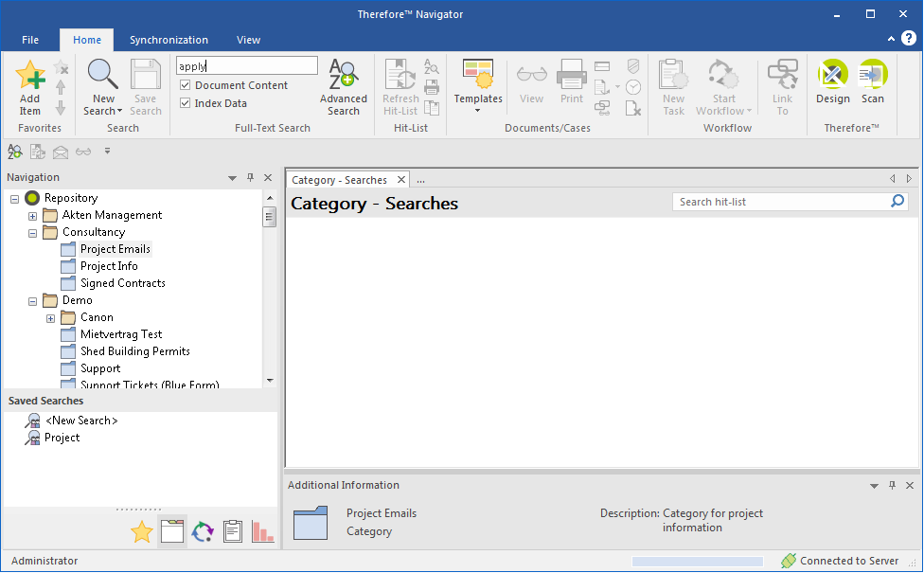Screen dimensions: 924x573
Task: Switch to the Synchronization ribbon tab
Action: [x=169, y=40]
